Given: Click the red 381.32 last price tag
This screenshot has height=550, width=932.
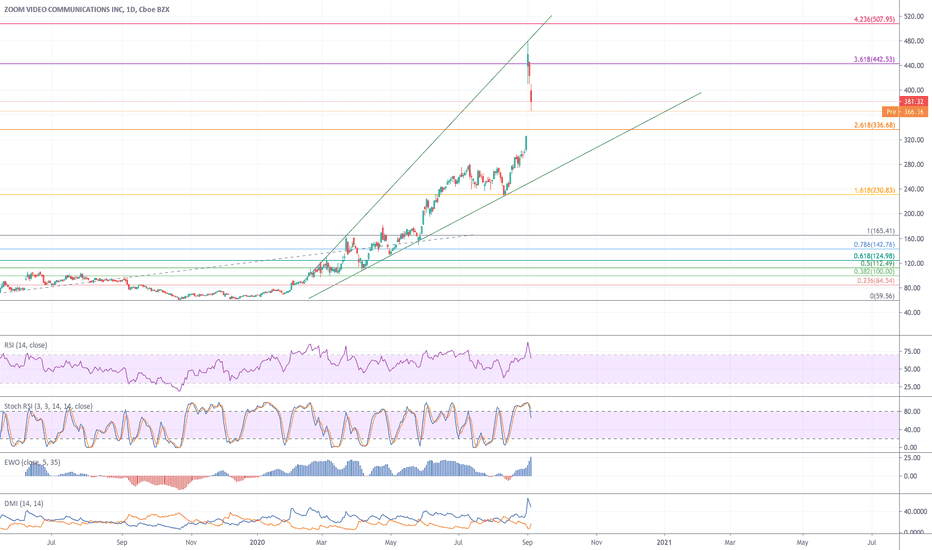Looking at the screenshot, I should pos(914,102).
